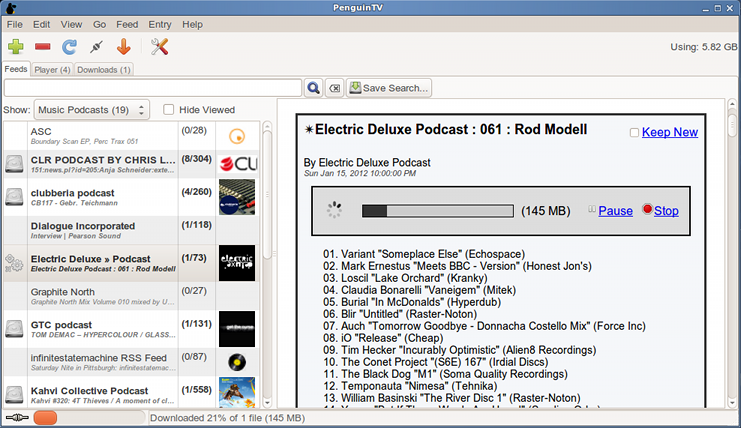The image size is (741, 428).
Task: Switch to the Downloads (1) tab
Action: click(x=104, y=70)
